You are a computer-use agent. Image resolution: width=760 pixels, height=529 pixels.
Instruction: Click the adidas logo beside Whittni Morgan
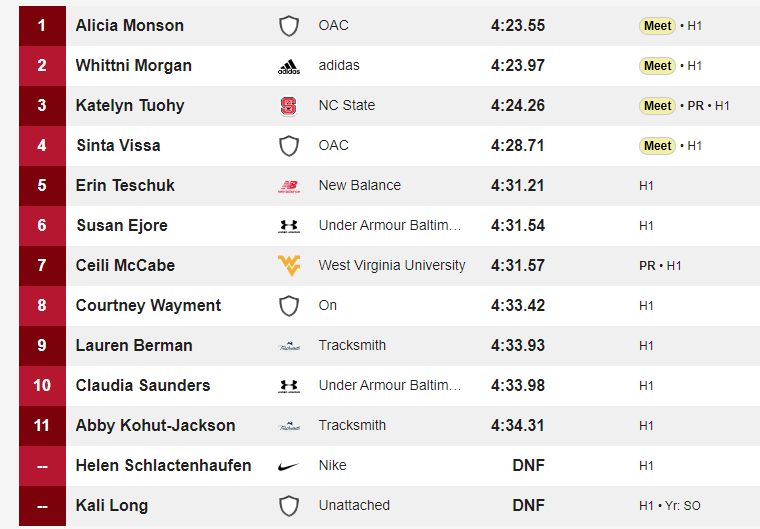coord(289,66)
